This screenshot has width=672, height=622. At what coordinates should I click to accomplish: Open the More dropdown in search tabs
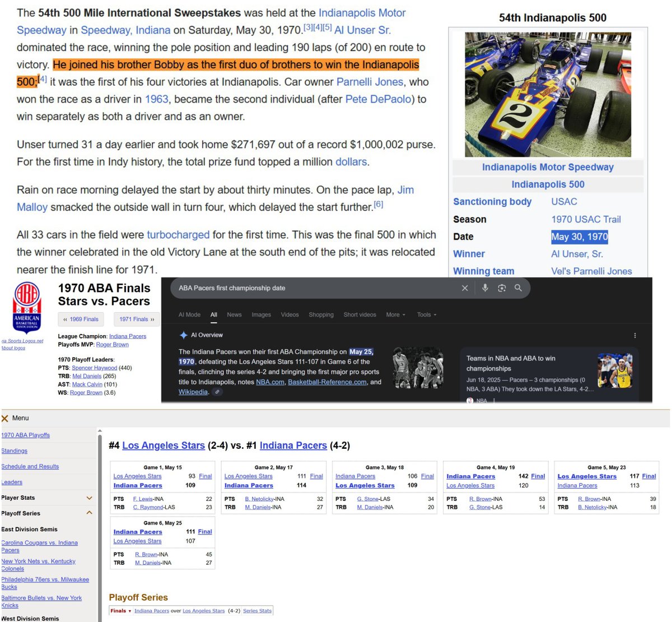click(x=395, y=315)
